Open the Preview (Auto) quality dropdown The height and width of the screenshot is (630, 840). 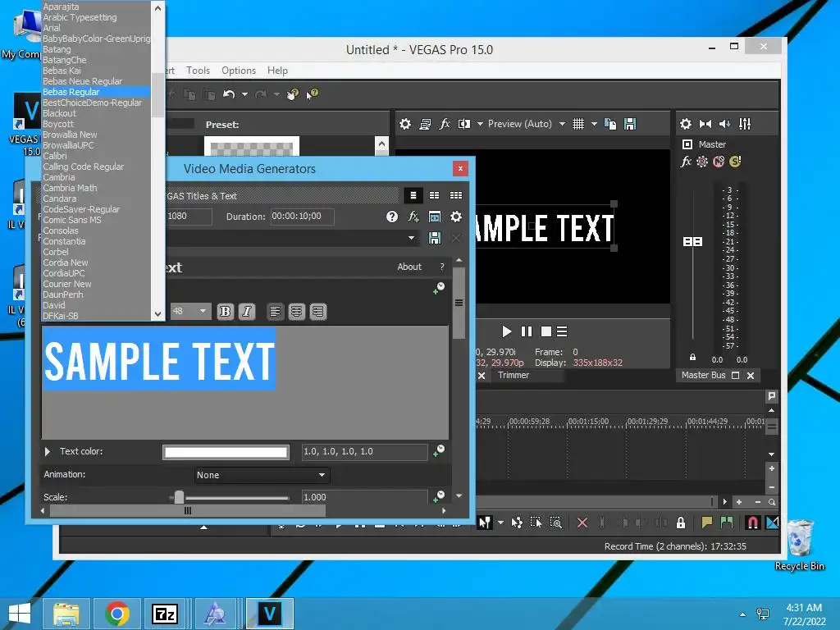click(562, 125)
